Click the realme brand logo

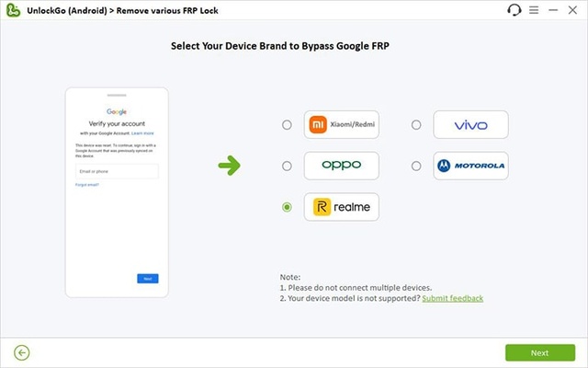[342, 207]
